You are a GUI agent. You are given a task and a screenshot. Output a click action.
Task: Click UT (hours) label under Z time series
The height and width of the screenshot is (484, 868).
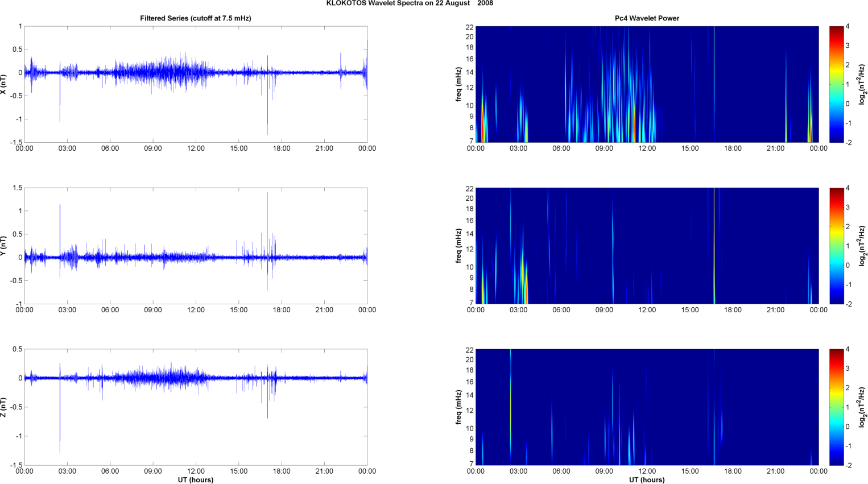[195, 480]
